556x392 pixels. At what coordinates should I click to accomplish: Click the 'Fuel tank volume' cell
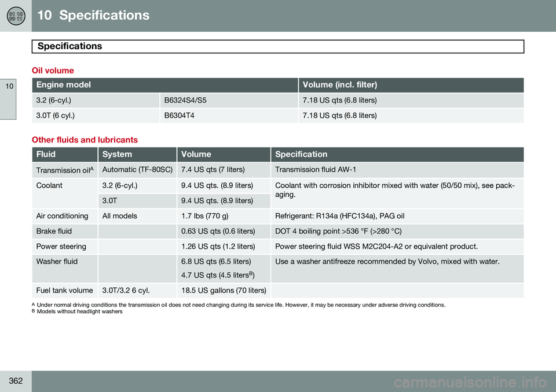(64, 290)
